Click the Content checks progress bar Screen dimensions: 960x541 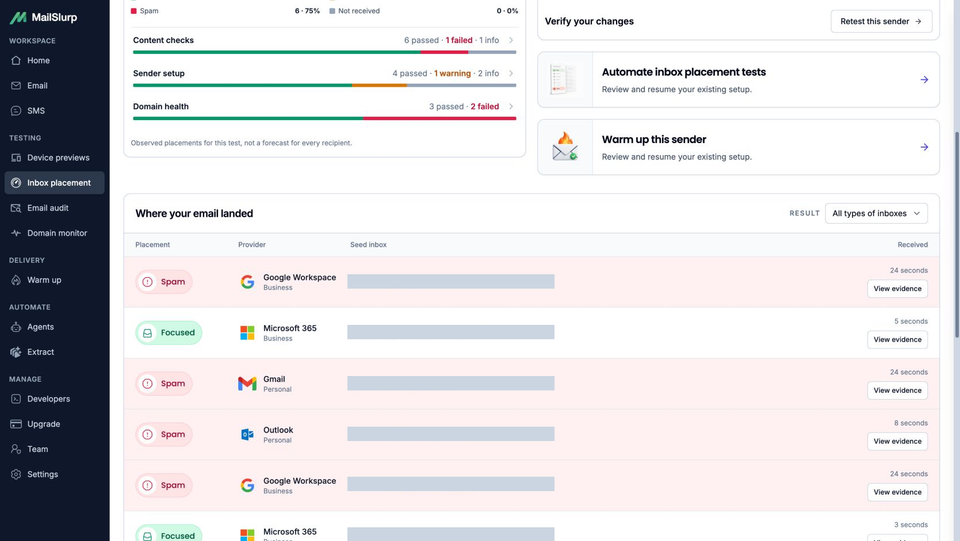point(324,53)
